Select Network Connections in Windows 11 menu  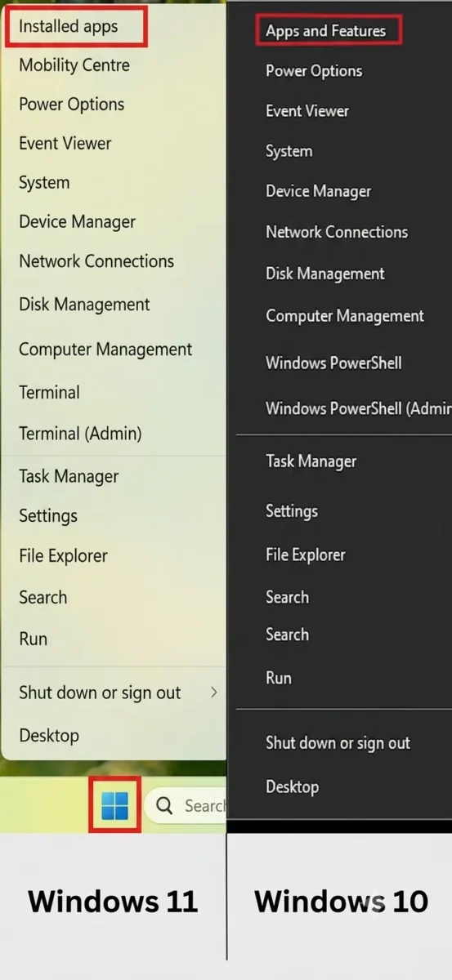click(x=96, y=261)
